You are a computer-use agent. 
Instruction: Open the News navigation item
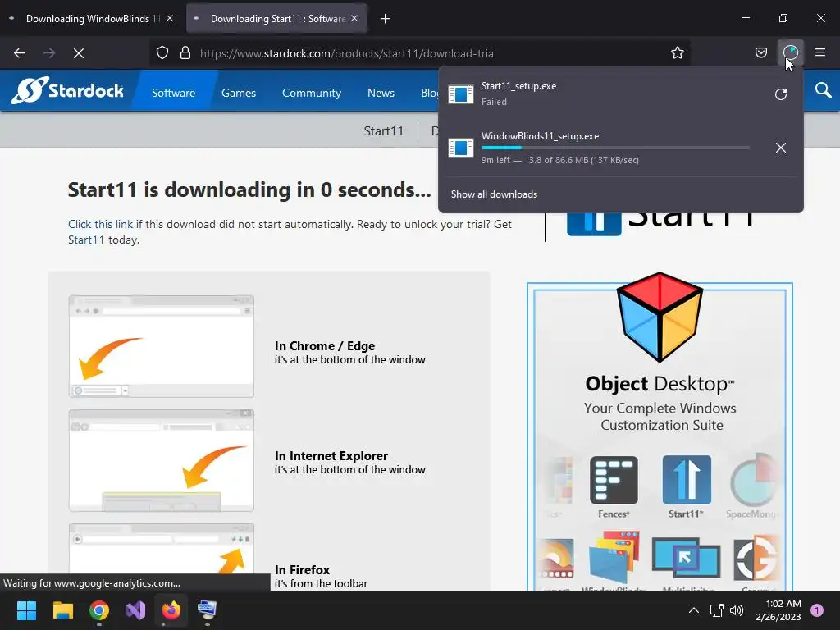tap(381, 94)
